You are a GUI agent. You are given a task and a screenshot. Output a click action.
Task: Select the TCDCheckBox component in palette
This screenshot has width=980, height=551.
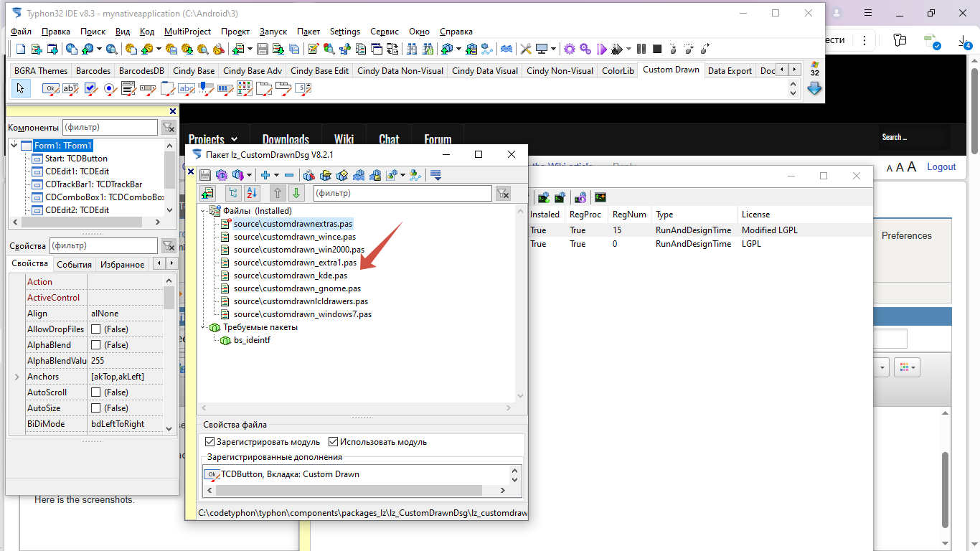pyautogui.click(x=90, y=89)
